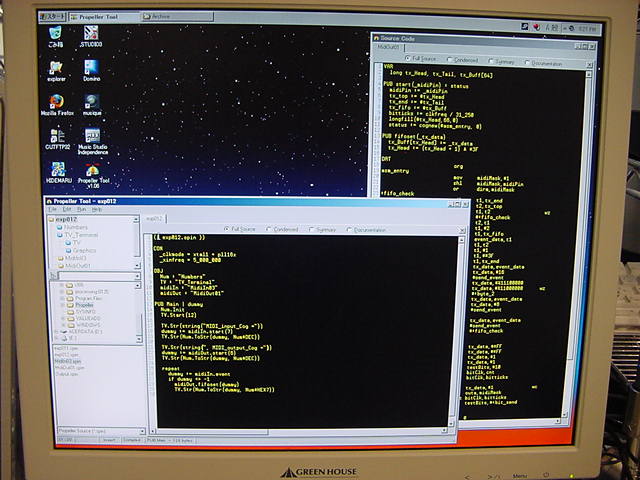Select the D: drive icon in folder tree
Screen dimensions: 640x480
[64, 332]
